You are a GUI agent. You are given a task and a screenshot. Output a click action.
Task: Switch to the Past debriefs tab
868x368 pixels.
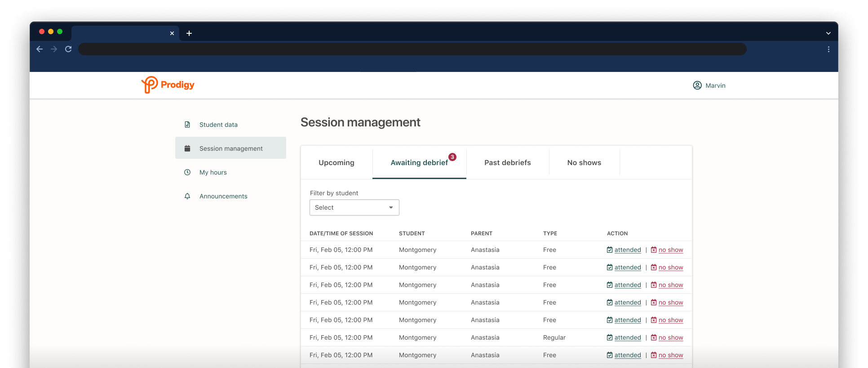coord(507,163)
